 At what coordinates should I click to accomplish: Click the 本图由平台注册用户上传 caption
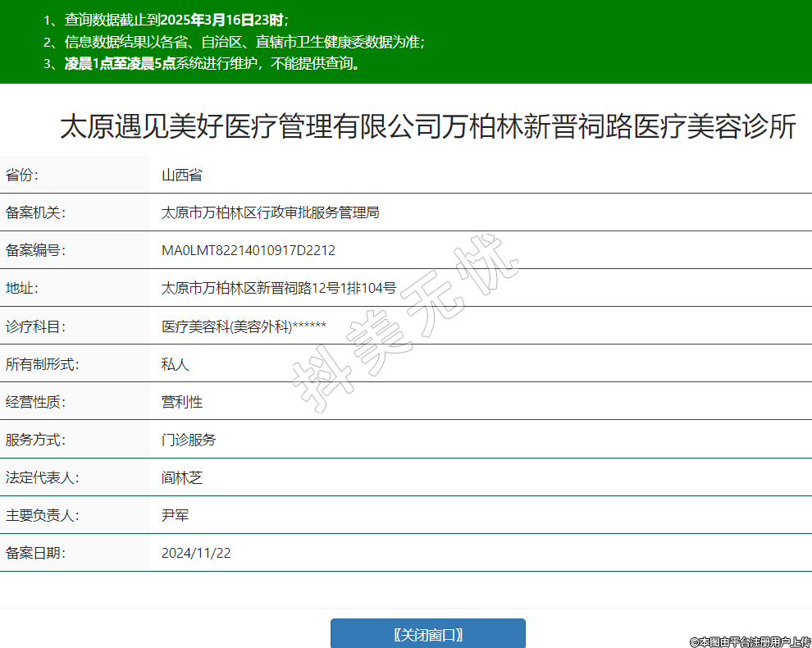click(750, 641)
